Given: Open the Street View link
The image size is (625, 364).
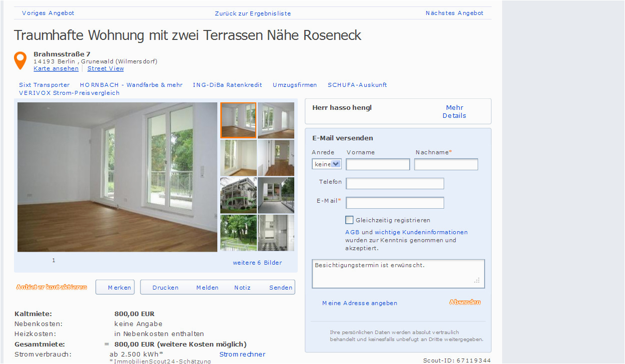Looking at the screenshot, I should tap(105, 68).
